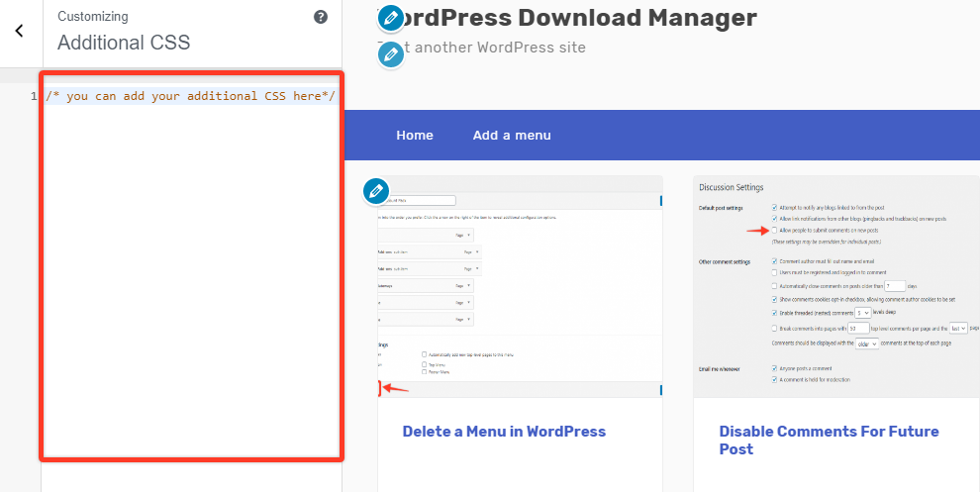Image resolution: width=980 pixels, height=492 pixels.
Task: Open the Delete a Menu in WordPress post
Action: (x=504, y=432)
